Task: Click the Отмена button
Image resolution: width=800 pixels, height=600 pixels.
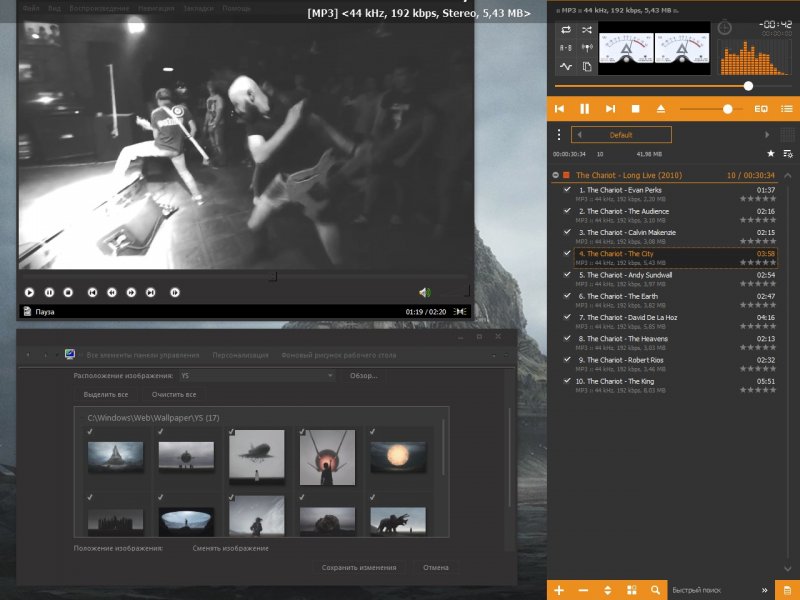Action: pyautogui.click(x=436, y=567)
